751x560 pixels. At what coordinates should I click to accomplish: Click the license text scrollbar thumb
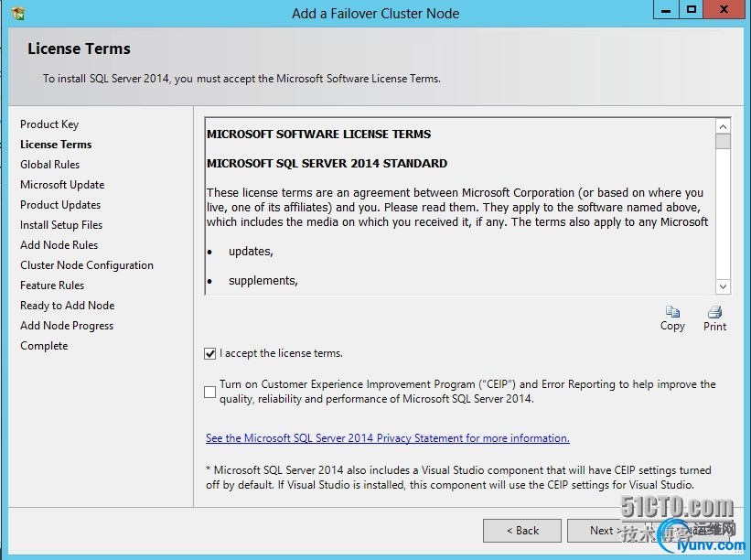click(x=723, y=141)
